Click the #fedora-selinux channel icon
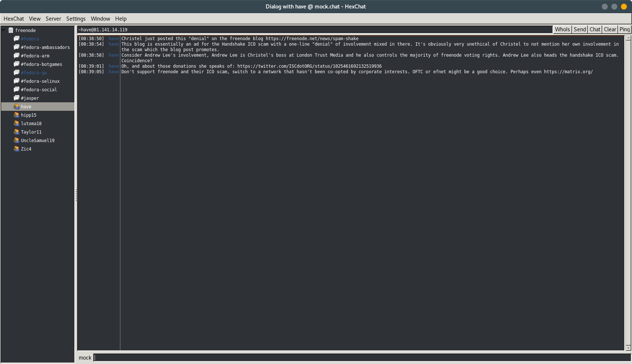The image size is (632, 364). coord(17,81)
